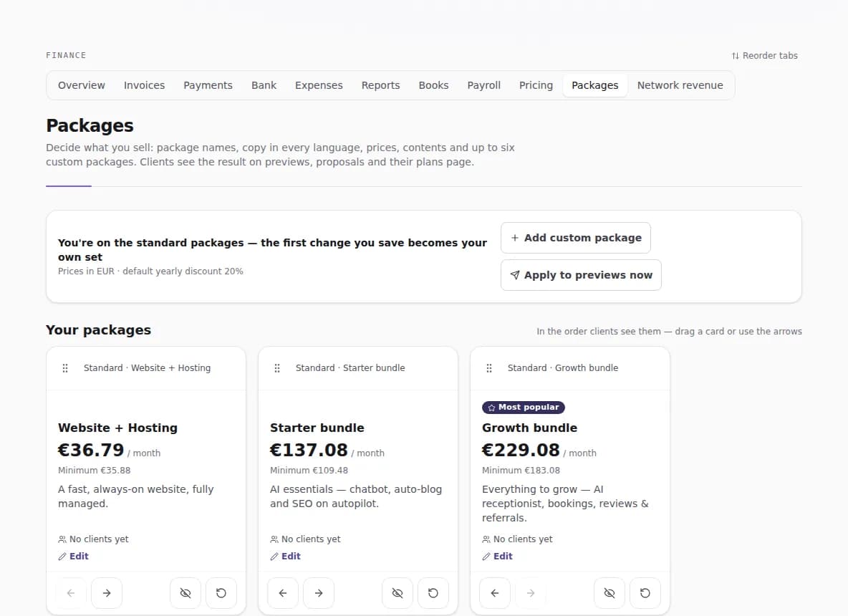Screen dimensions: 848x616
Task: Click the Starter bundle card title
Action: pos(317,428)
